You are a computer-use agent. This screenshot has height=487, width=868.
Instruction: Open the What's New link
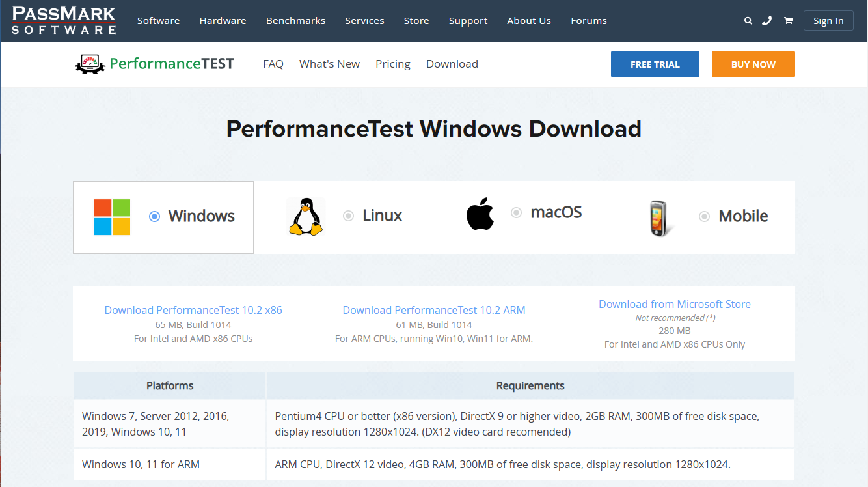[x=329, y=64]
